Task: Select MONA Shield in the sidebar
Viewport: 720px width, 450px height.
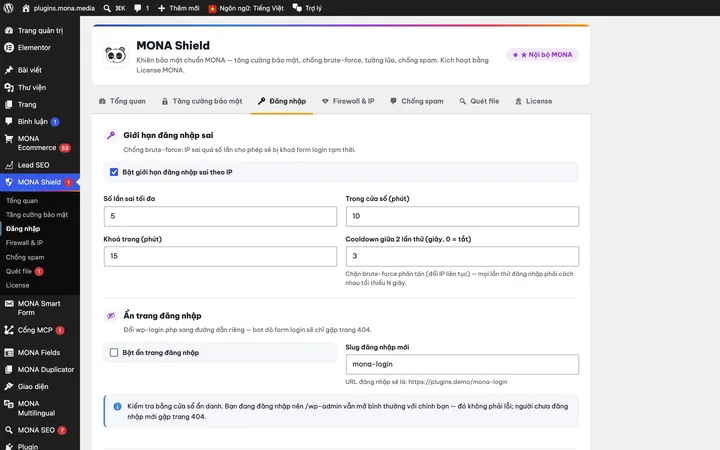Action: (x=39, y=182)
